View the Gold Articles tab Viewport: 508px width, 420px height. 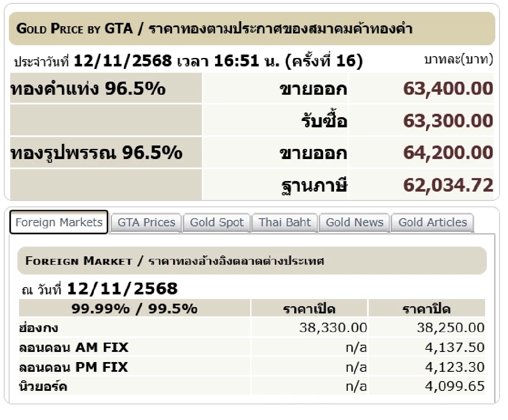pos(432,222)
